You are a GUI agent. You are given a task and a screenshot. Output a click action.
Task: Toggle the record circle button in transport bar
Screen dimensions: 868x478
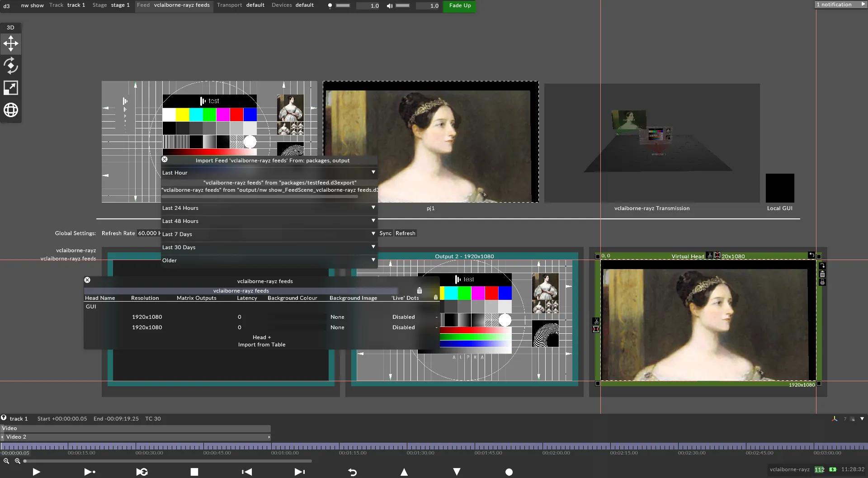[509, 472]
